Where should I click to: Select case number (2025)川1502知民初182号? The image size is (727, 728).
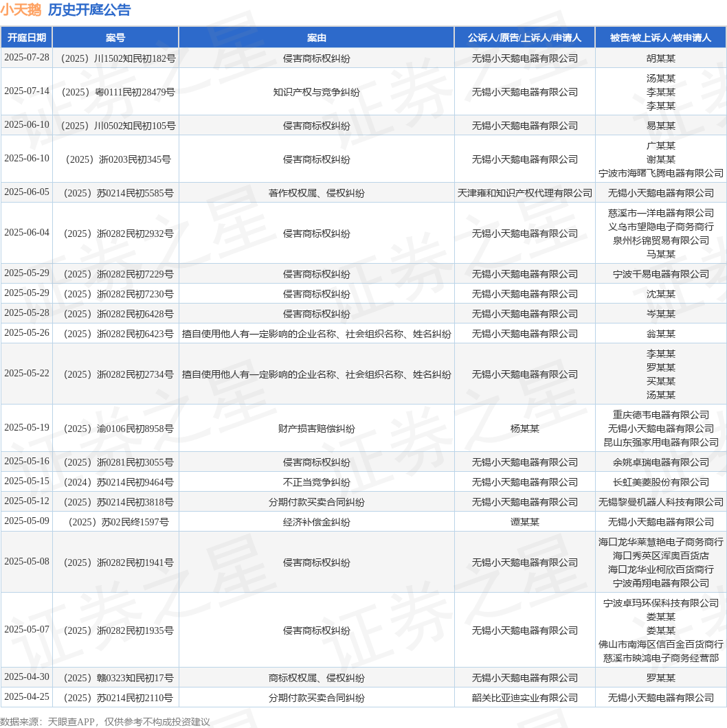click(x=118, y=58)
